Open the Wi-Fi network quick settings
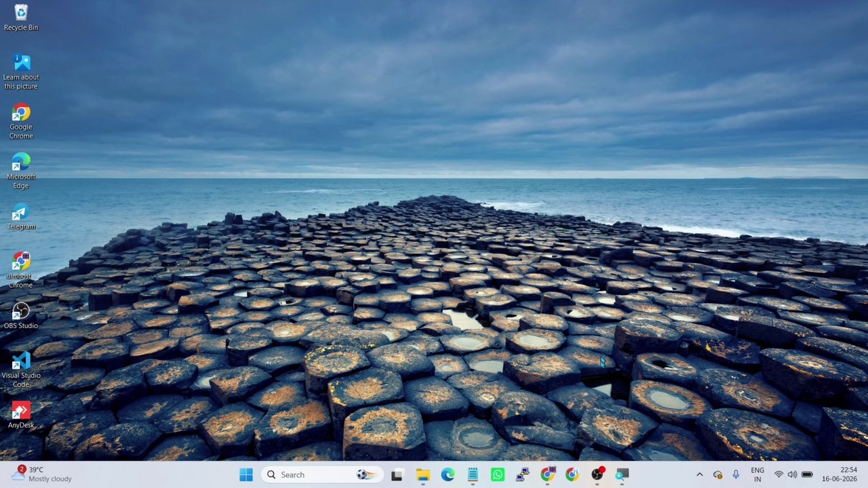The height and width of the screenshot is (488, 868). tap(778, 474)
